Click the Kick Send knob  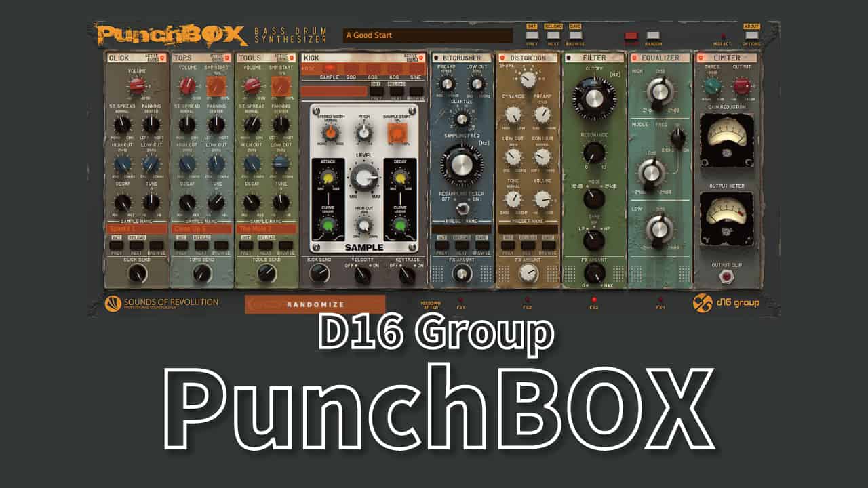tap(319, 273)
